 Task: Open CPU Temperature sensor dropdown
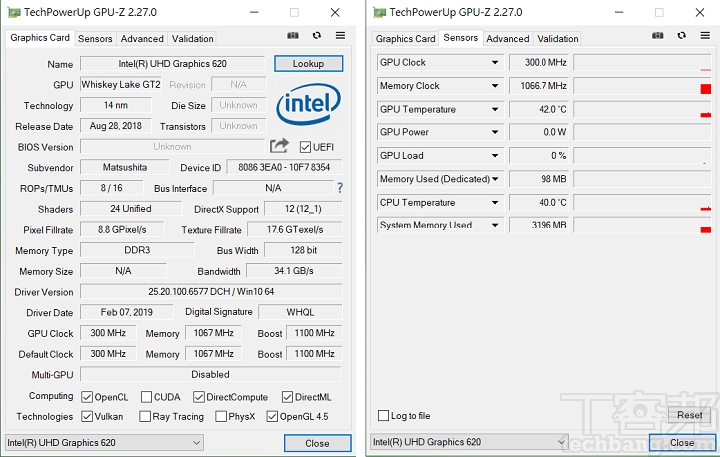(x=495, y=203)
